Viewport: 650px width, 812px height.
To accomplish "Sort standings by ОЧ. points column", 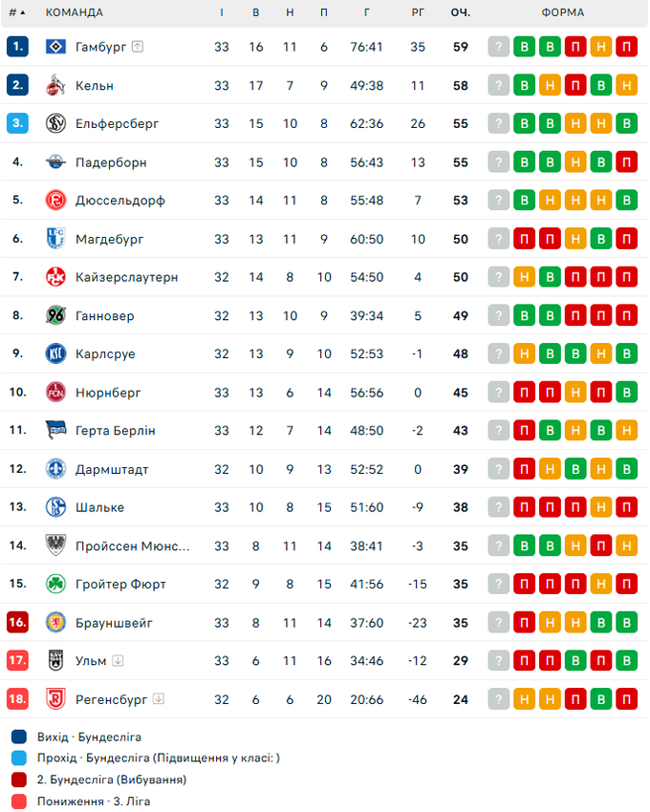I will 460,12.
